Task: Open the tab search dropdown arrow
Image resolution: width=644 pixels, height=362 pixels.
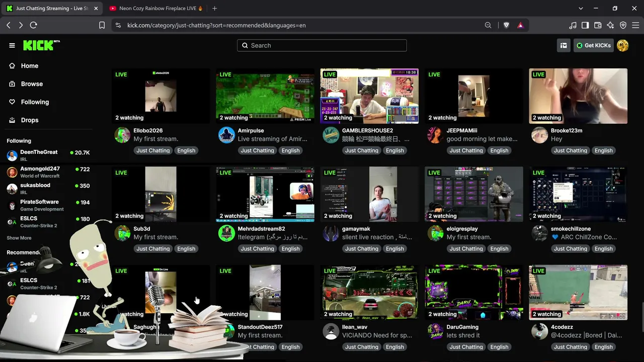Action: click(x=581, y=8)
